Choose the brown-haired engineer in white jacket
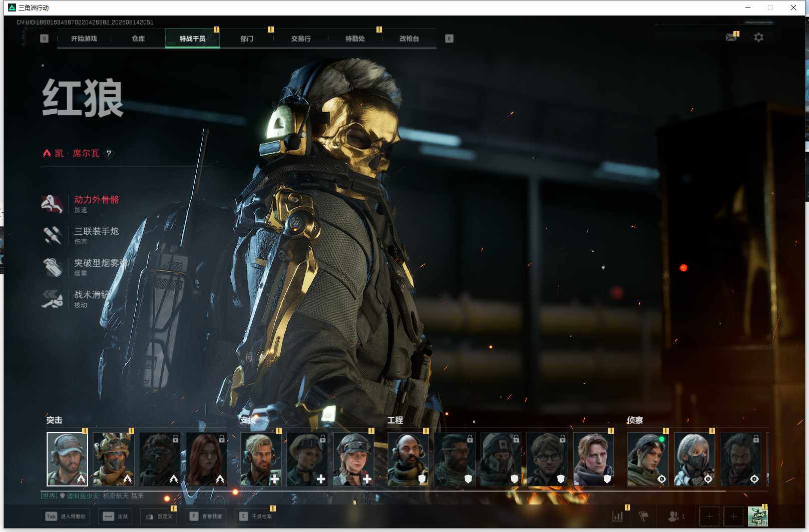The image size is (809, 532). point(593,459)
